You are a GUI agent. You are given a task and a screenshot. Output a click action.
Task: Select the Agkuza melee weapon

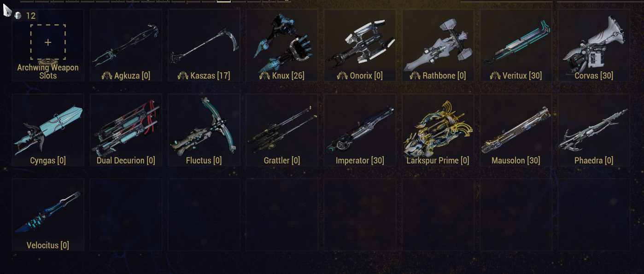pos(126,45)
